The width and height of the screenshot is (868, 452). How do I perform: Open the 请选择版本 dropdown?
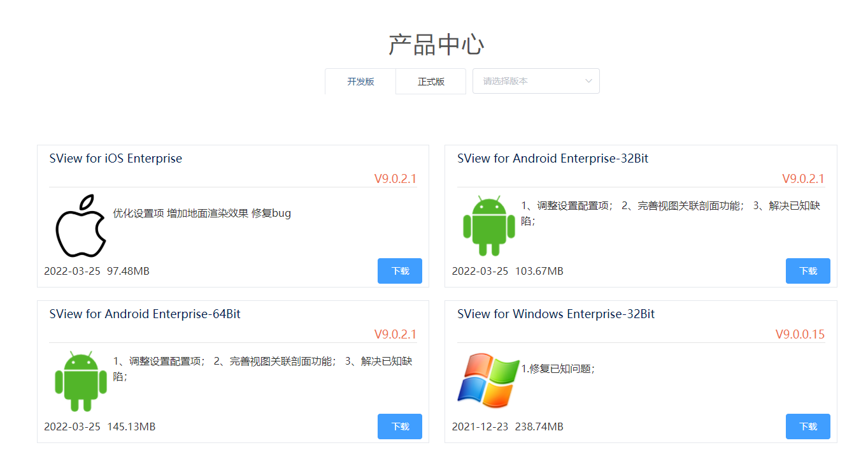(536, 81)
